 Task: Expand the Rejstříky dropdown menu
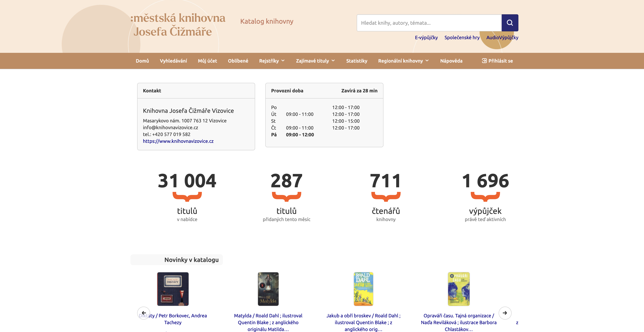click(272, 61)
